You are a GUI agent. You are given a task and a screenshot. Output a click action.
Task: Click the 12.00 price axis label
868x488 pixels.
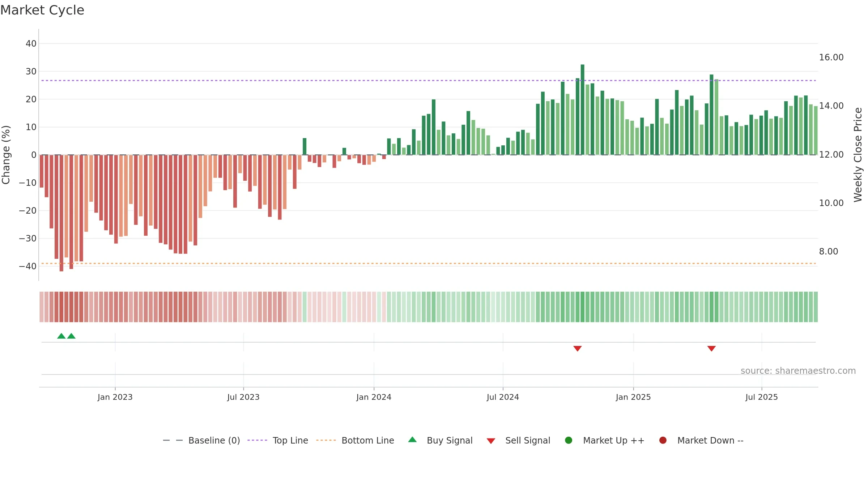(831, 155)
